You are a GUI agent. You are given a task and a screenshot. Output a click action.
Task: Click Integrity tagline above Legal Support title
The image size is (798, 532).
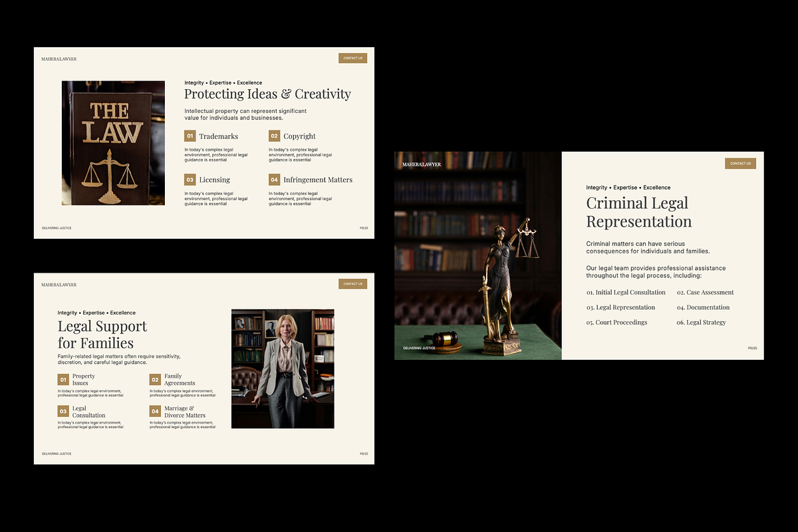pos(96,313)
